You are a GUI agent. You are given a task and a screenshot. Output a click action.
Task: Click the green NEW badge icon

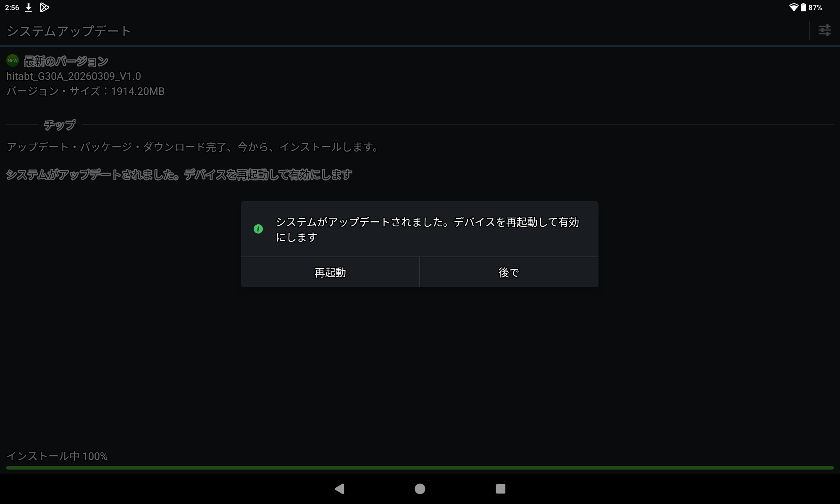tap(13, 60)
